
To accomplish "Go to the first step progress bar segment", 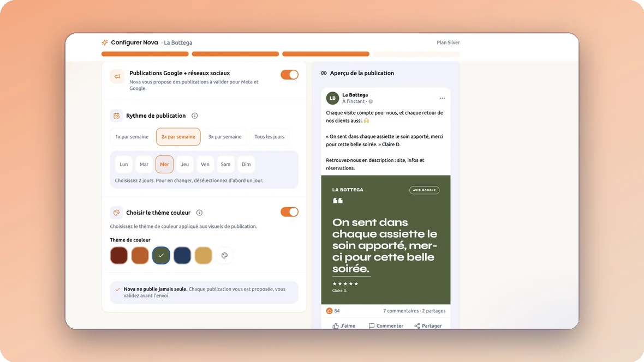I will tap(145, 54).
